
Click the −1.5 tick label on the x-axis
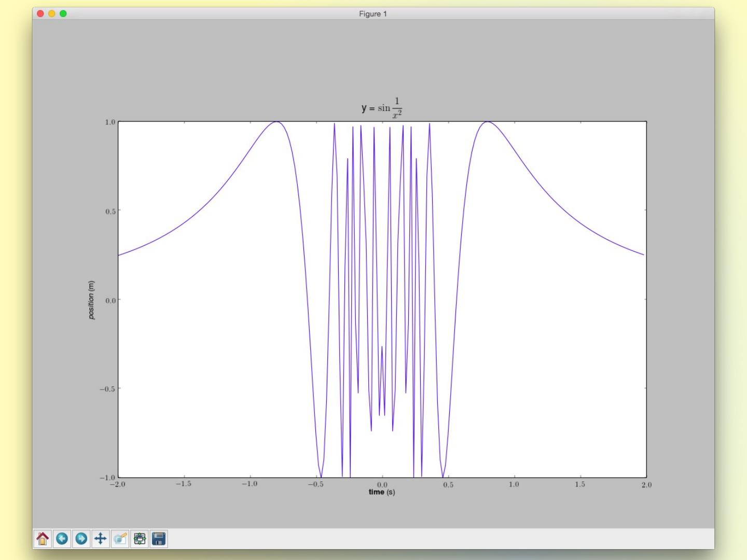click(183, 484)
